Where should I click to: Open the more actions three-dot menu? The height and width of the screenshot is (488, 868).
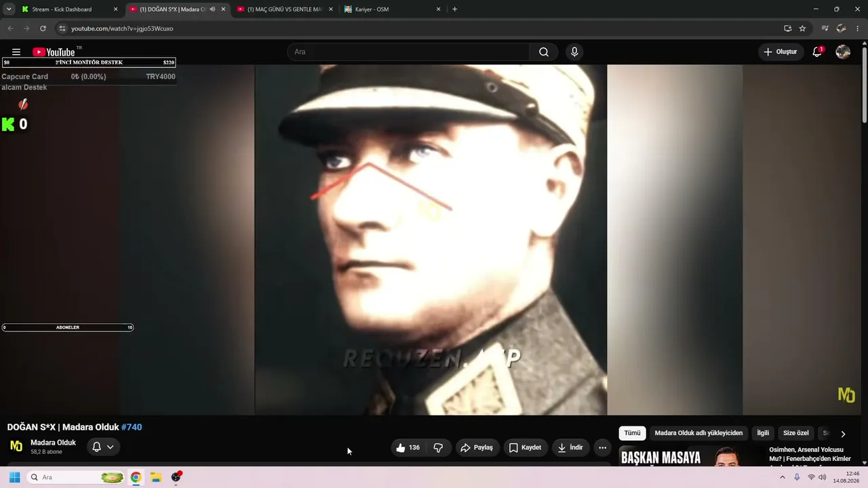(x=602, y=448)
